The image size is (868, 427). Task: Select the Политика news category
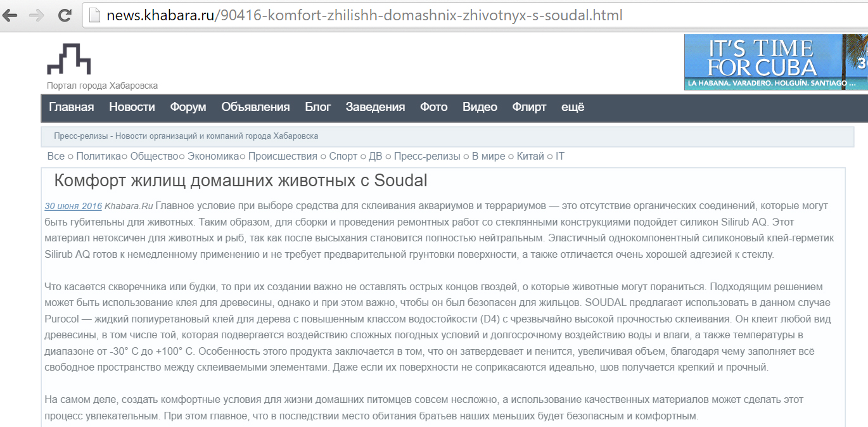[x=98, y=156]
